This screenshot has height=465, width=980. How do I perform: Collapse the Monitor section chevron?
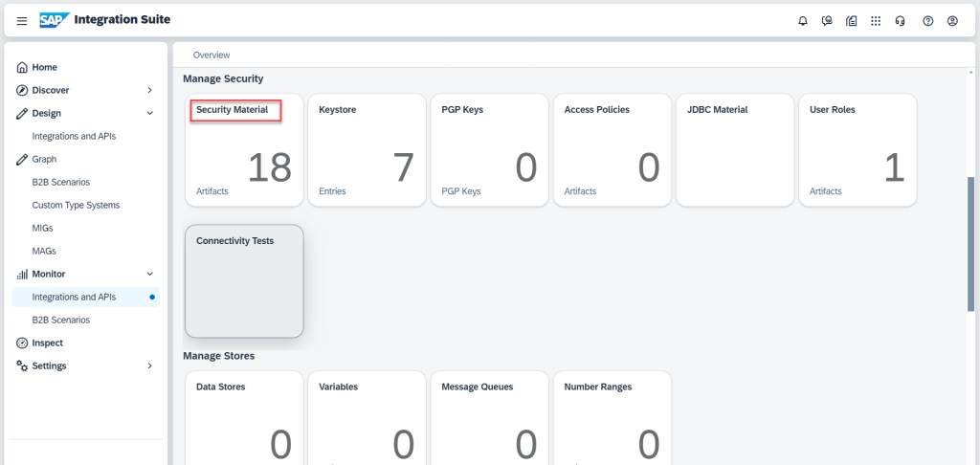point(149,274)
